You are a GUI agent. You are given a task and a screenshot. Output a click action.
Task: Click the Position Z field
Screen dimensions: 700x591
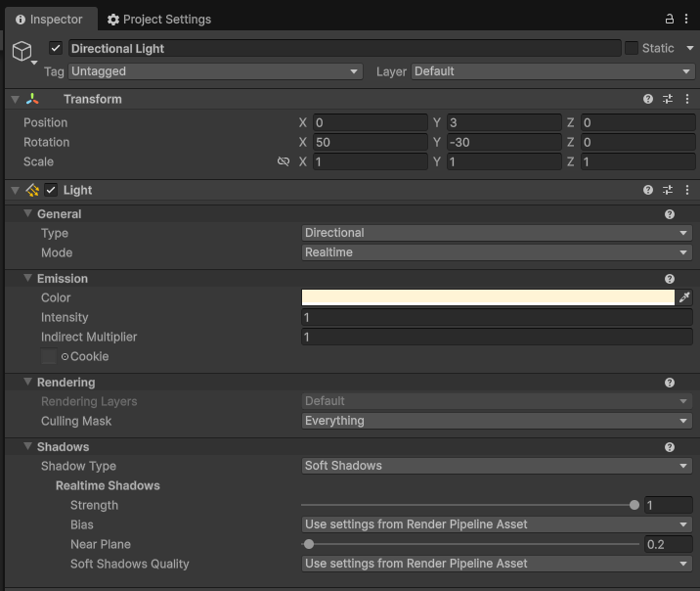pyautogui.click(x=638, y=122)
